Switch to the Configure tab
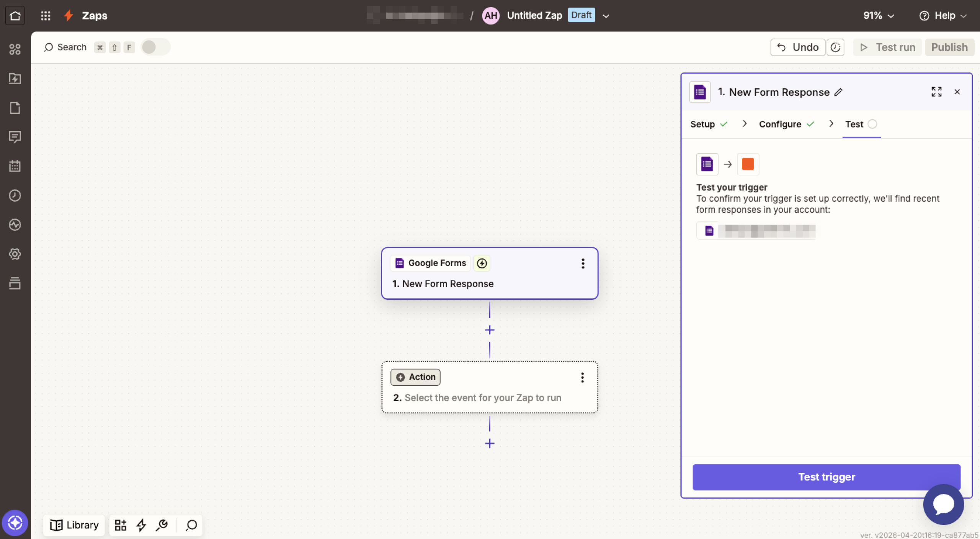 780,124
